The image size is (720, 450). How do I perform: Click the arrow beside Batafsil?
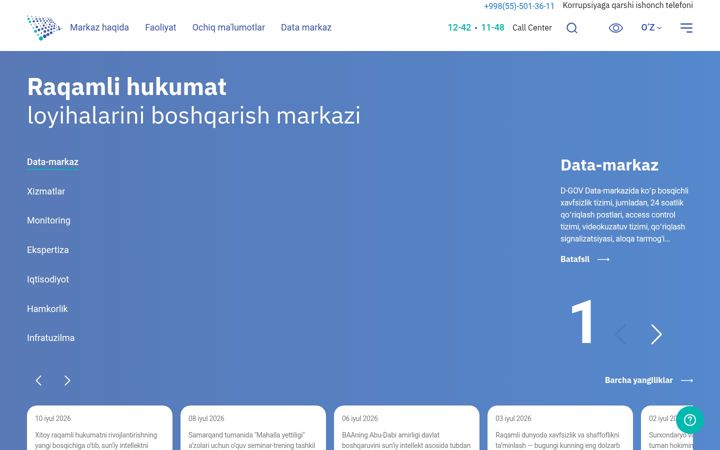pos(603,259)
